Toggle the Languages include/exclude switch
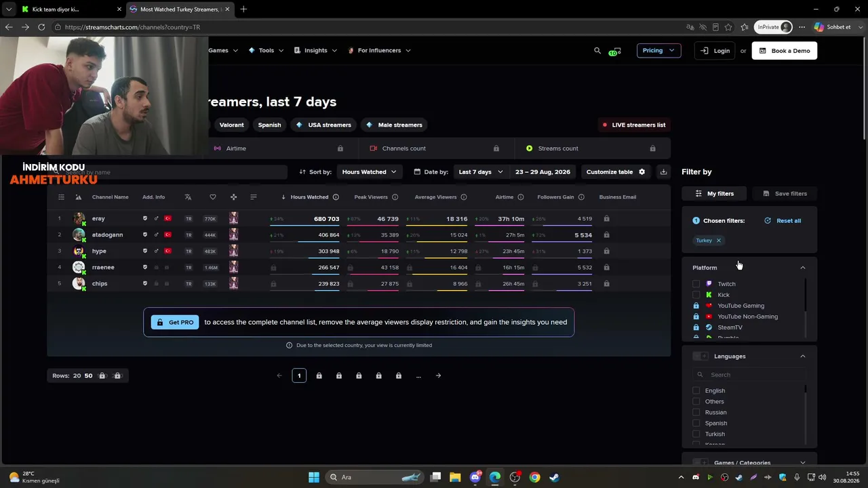The image size is (868, 488). coord(701,357)
